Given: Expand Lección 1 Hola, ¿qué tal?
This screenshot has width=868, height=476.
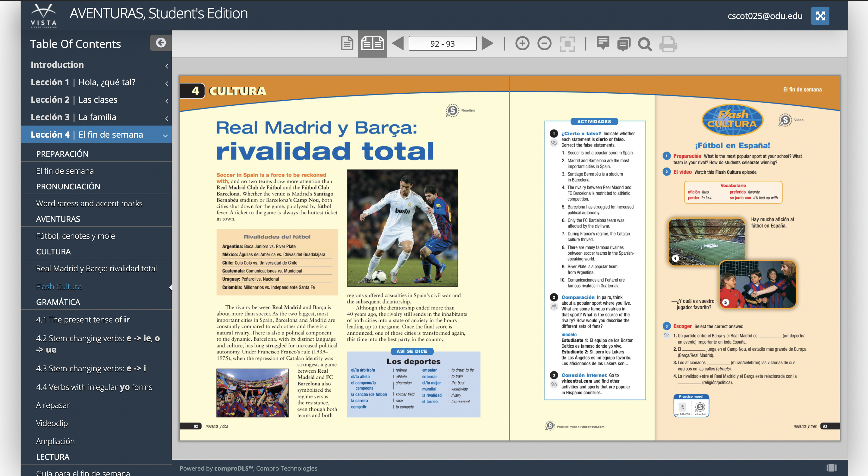Looking at the screenshot, I should 96,82.
